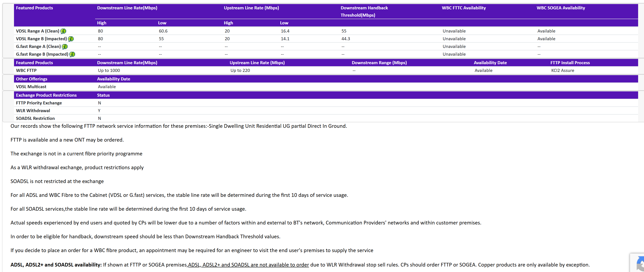Click the Other Offerings section header

[31, 79]
